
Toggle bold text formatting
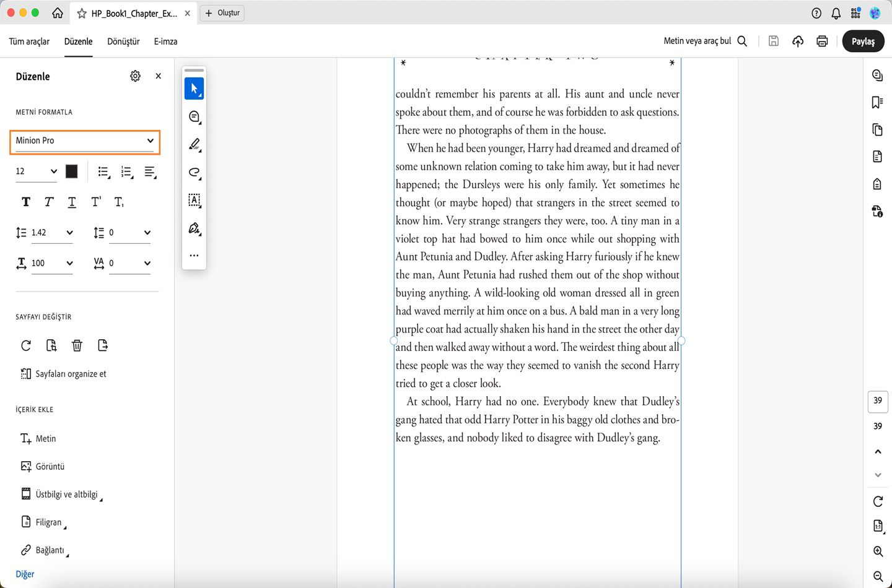tap(25, 202)
